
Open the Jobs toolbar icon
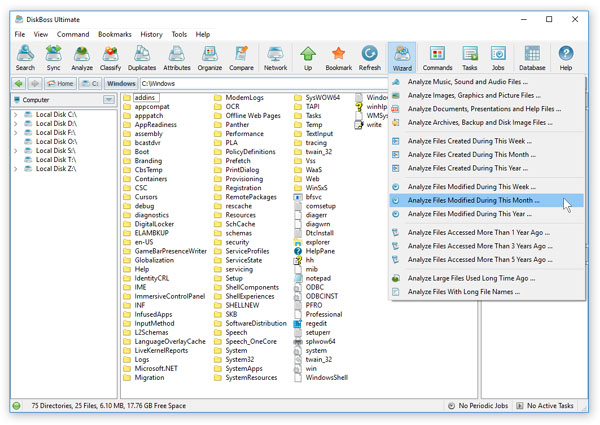[x=498, y=58]
